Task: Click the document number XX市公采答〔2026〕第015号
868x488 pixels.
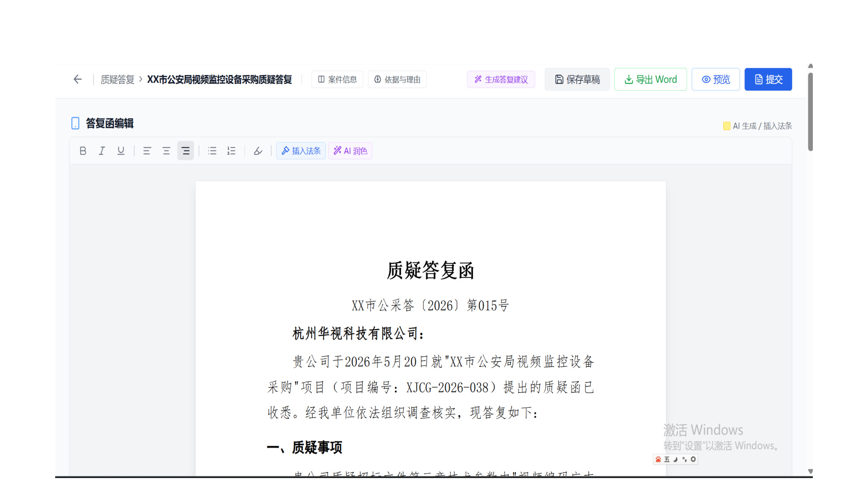Action: pos(430,305)
